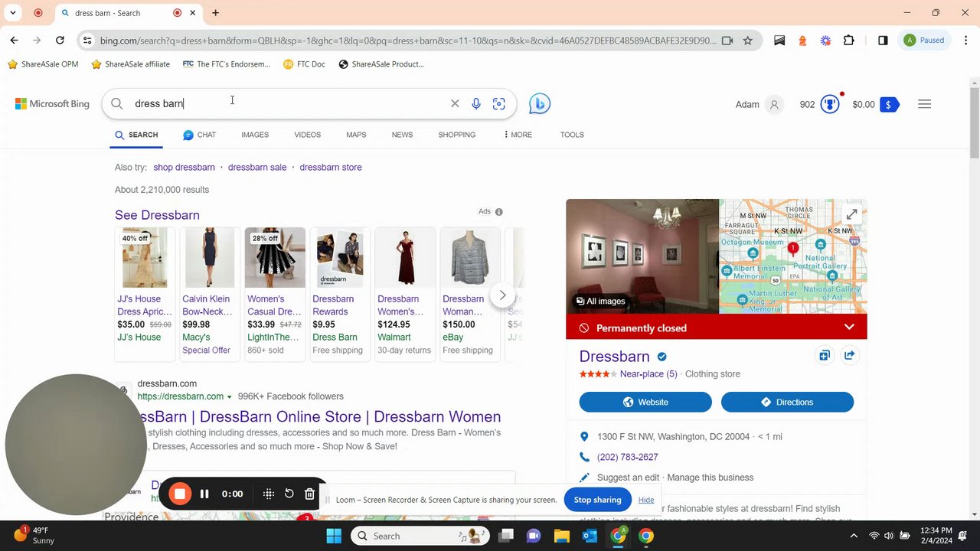This screenshot has width=980, height=551.
Task: View site information in address bar
Action: [x=87, y=41]
